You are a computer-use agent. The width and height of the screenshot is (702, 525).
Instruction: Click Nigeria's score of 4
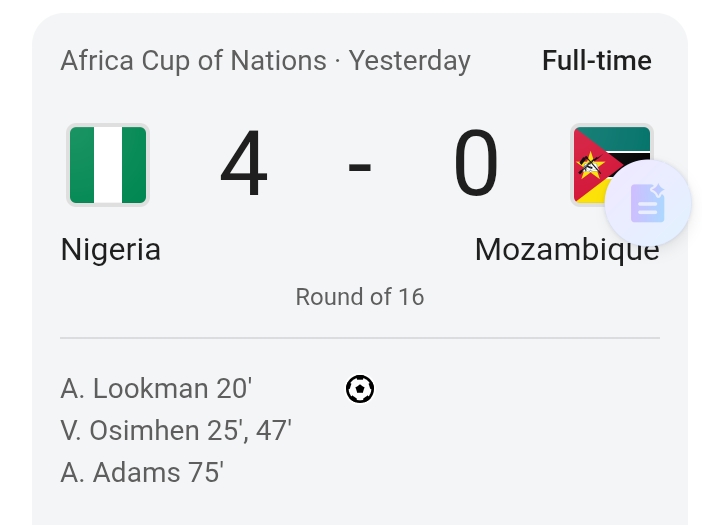244,165
